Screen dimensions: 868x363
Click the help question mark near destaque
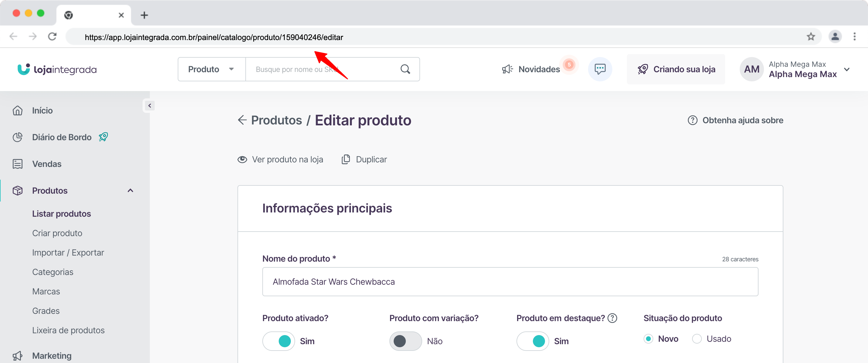pos(612,318)
